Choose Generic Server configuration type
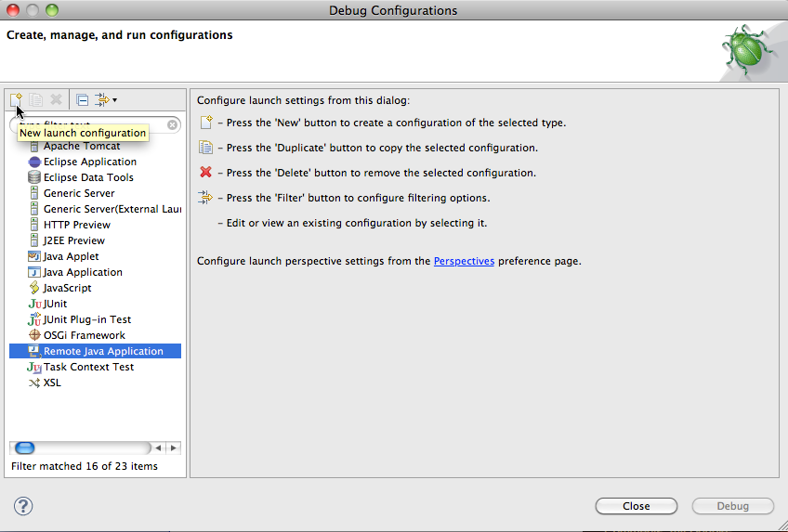788x532 pixels. tap(79, 193)
